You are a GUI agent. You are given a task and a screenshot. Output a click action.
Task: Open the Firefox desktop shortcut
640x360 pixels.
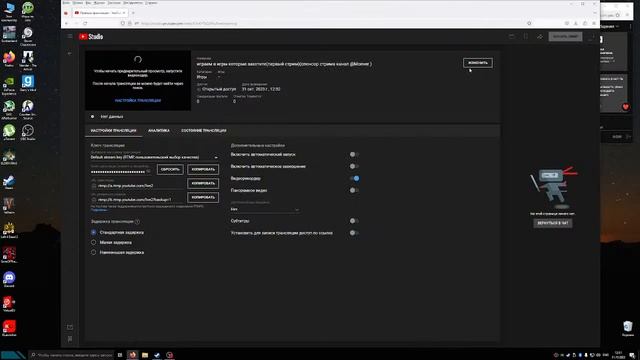(9, 59)
